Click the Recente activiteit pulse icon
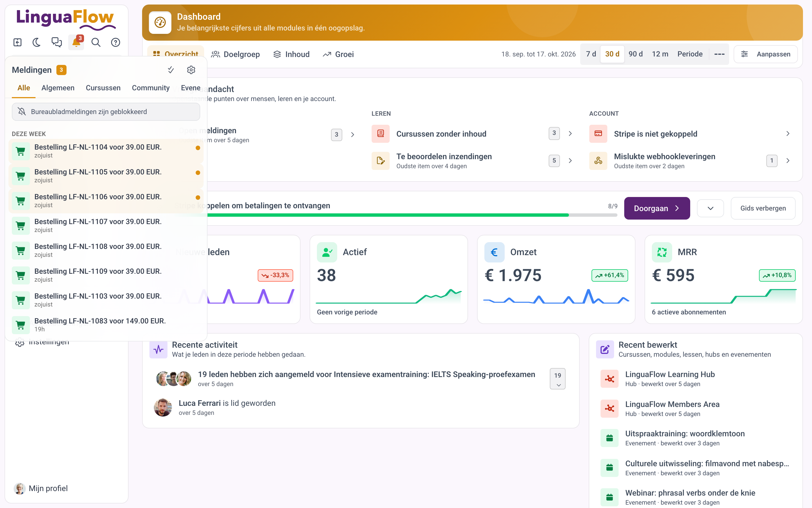This screenshot has width=812, height=508. point(158,349)
